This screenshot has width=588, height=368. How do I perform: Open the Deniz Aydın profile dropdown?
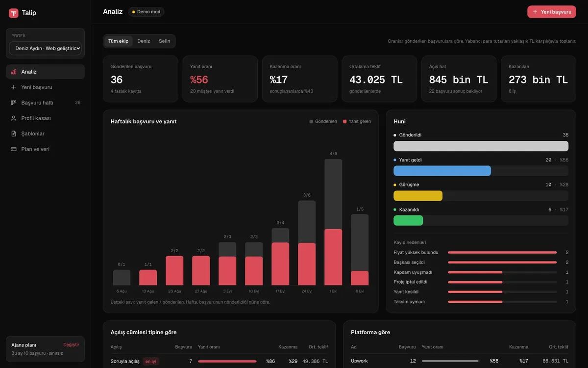(45, 48)
